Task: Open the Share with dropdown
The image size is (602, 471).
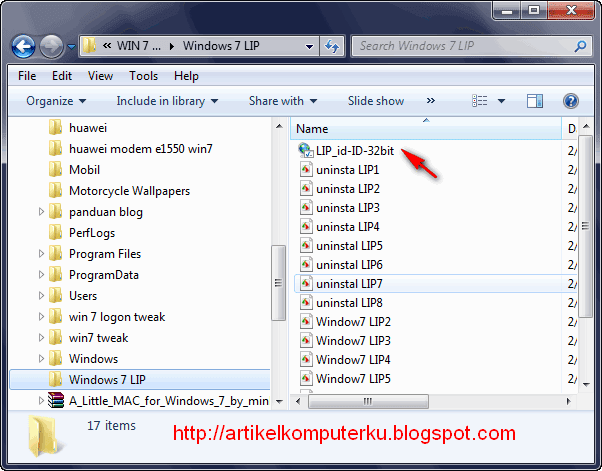Action: point(283,101)
